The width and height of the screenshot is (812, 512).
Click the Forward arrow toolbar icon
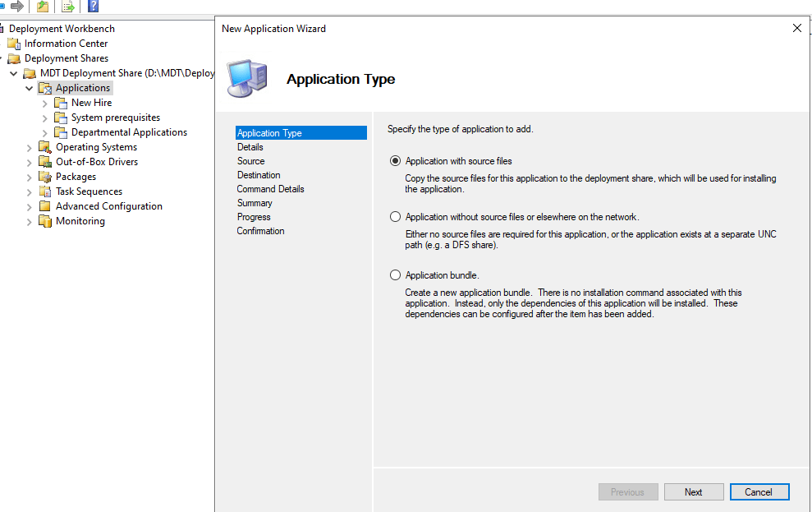16,7
